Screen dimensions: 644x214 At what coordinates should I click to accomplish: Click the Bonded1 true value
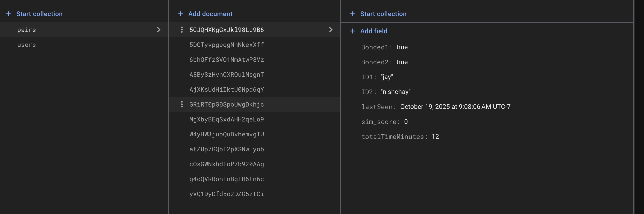[x=402, y=47]
